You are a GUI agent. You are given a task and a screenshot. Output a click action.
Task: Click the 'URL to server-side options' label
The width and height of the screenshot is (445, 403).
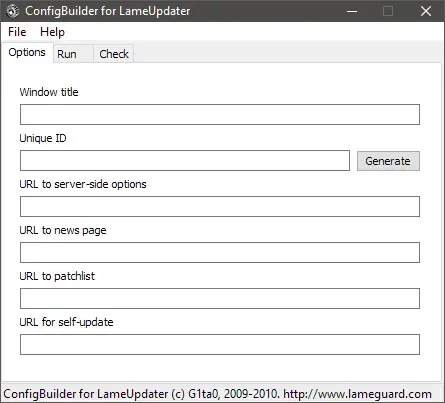83,184
